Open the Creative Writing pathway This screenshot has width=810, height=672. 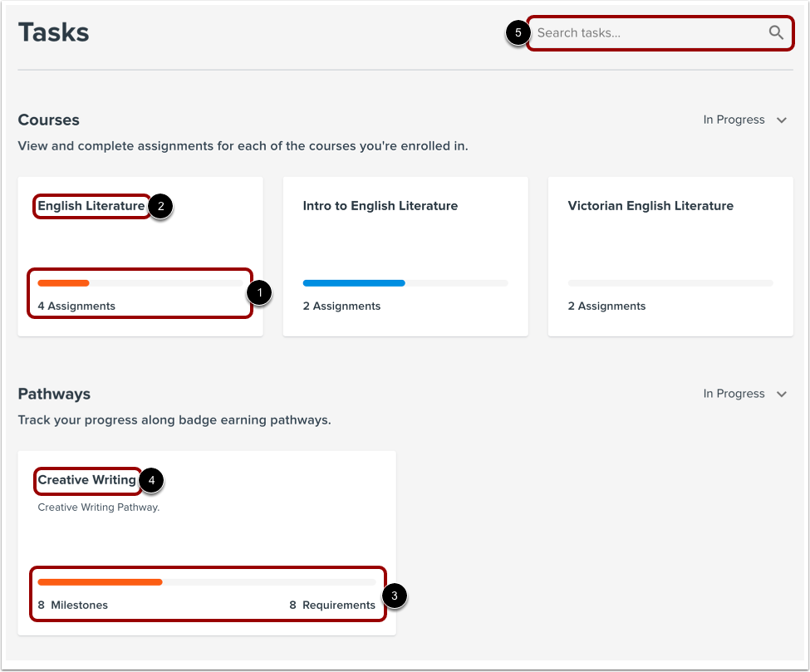pyautogui.click(x=86, y=480)
